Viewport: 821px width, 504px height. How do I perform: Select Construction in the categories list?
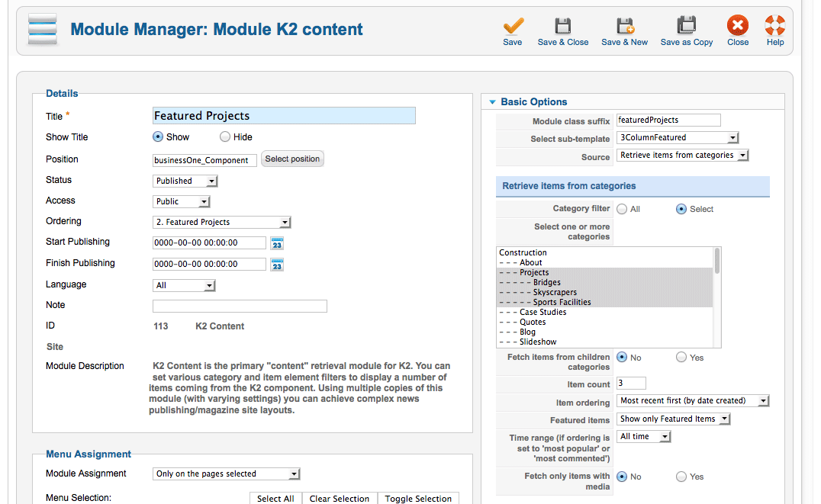tap(605, 253)
